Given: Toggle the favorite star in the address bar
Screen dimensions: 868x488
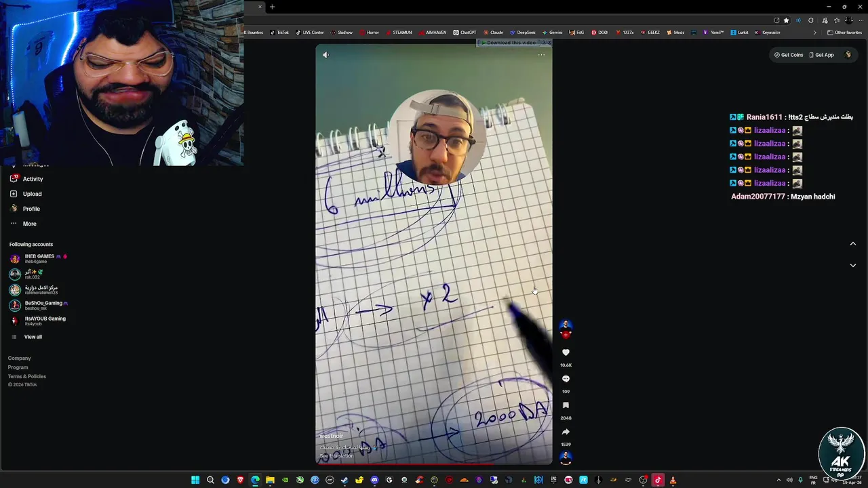Looking at the screenshot, I should (x=786, y=20).
